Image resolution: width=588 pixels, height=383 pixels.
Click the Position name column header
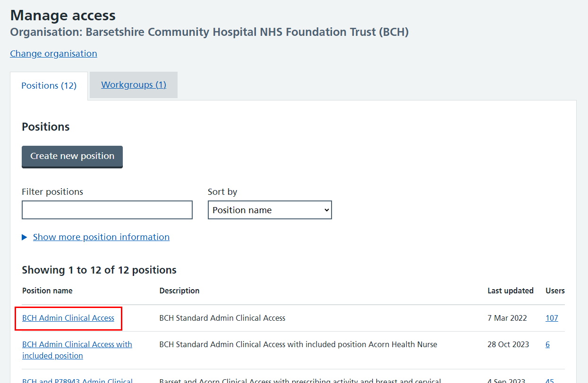coord(47,291)
